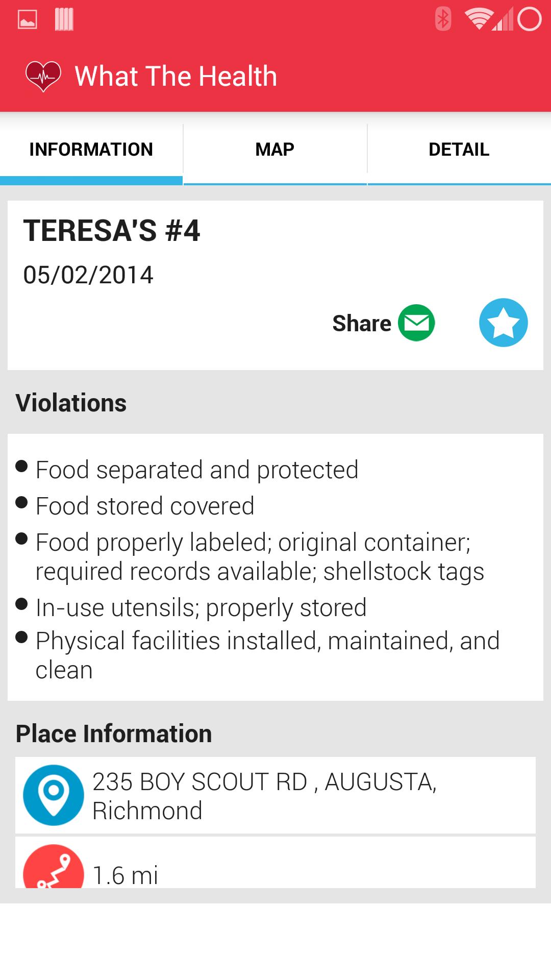Tap the What The Health heart logo
This screenshot has height=980, width=551.
point(43,76)
